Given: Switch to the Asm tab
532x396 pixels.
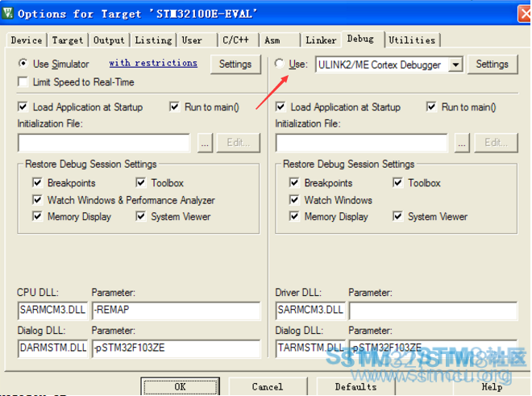Looking at the screenshot, I should tap(280, 40).
